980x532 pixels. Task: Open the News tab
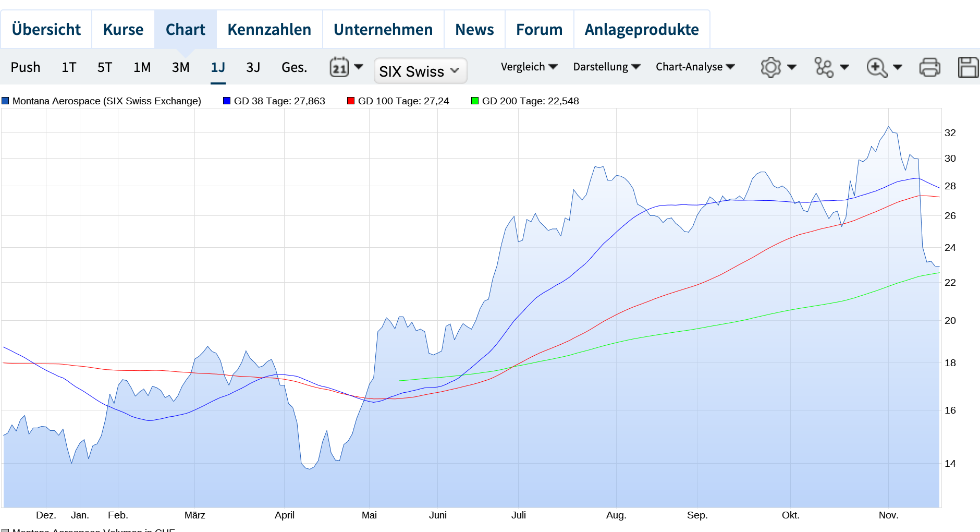click(474, 29)
